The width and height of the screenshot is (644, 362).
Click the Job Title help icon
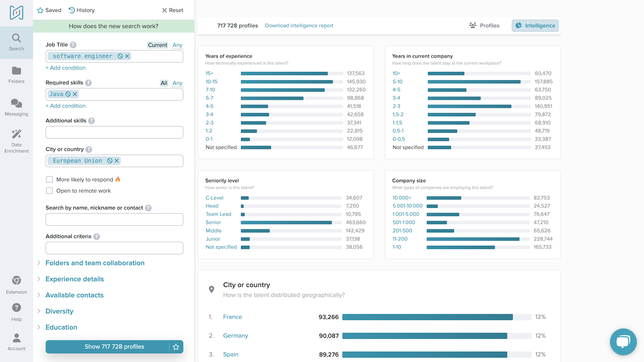coord(73,45)
